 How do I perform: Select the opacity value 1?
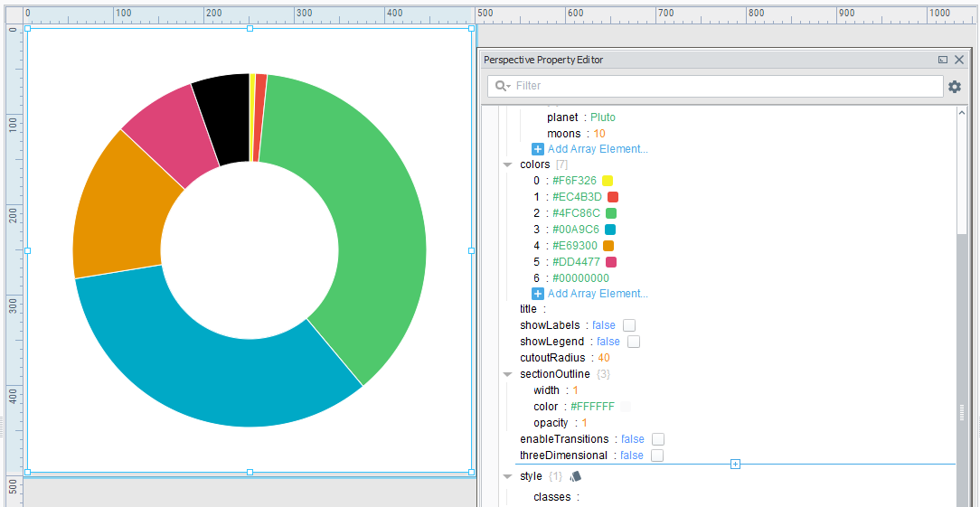click(584, 423)
